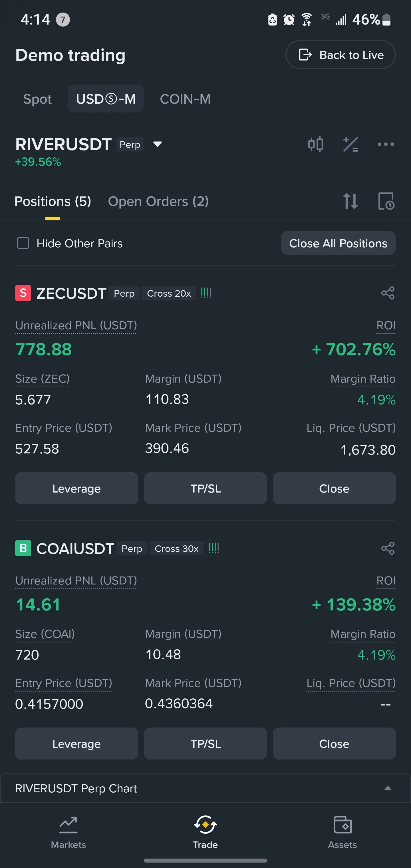Switch to the Open Orders tab

click(158, 201)
